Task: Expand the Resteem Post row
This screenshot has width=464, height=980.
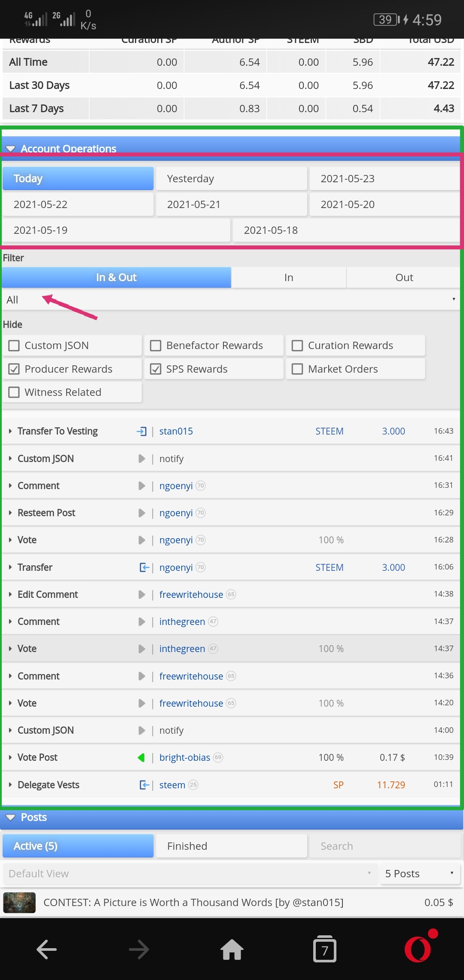Action: pyautogui.click(x=10, y=513)
